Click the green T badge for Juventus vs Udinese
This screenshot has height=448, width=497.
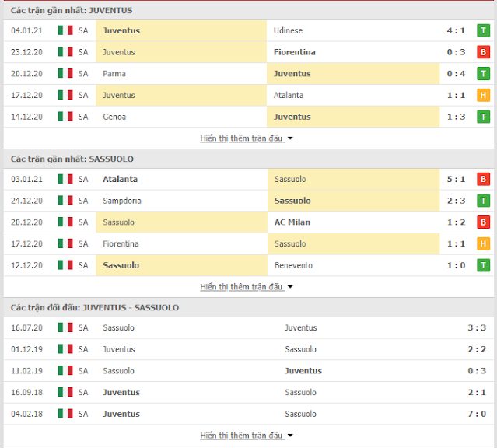point(483,31)
